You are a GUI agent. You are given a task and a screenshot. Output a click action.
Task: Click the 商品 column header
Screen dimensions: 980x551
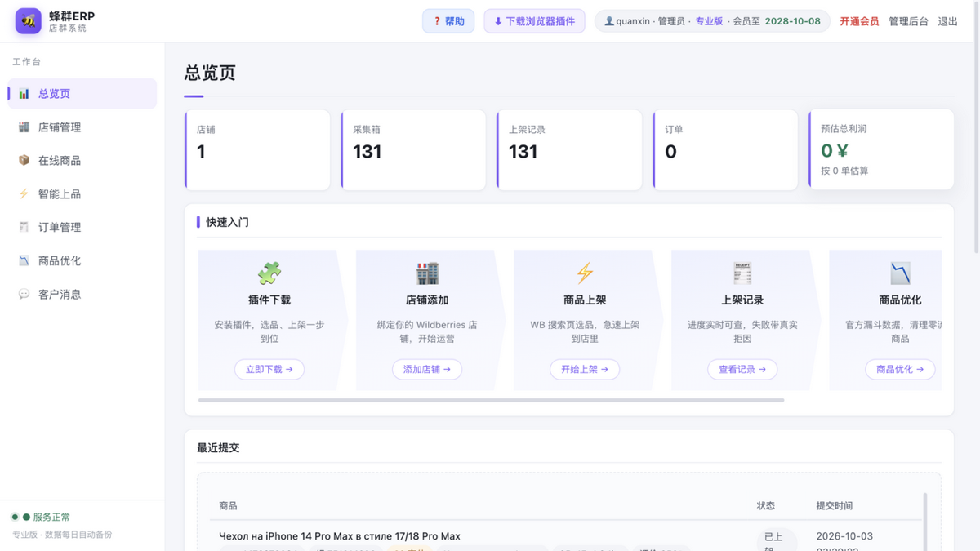228,506
